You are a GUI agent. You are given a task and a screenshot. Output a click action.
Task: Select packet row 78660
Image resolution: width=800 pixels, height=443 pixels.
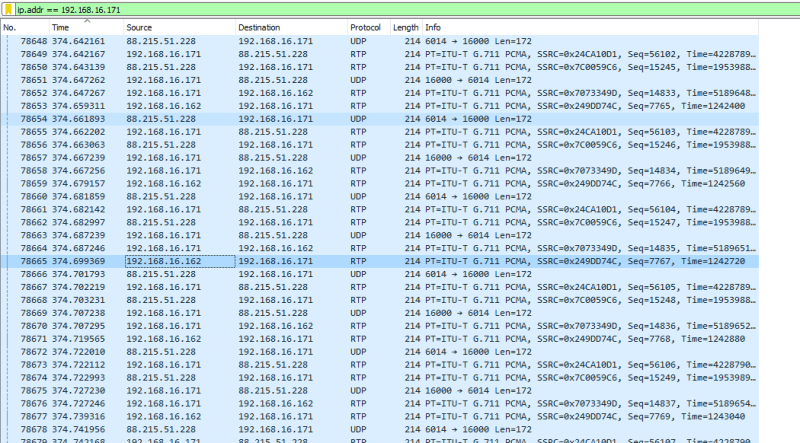tap(380, 196)
